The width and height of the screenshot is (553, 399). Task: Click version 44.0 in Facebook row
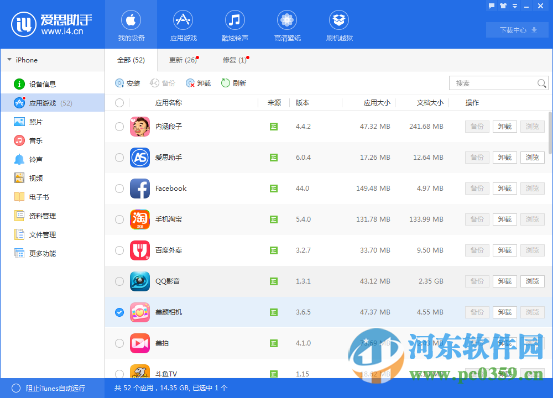click(x=302, y=188)
